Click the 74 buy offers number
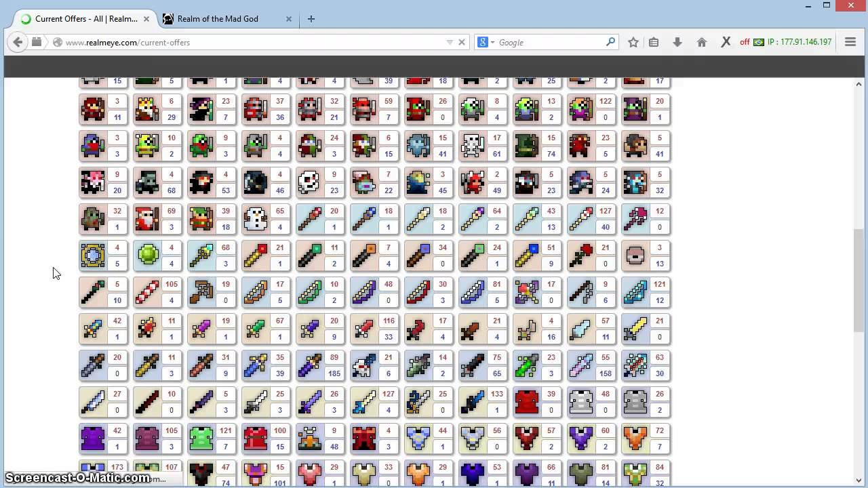868x488 pixels. coord(551,154)
